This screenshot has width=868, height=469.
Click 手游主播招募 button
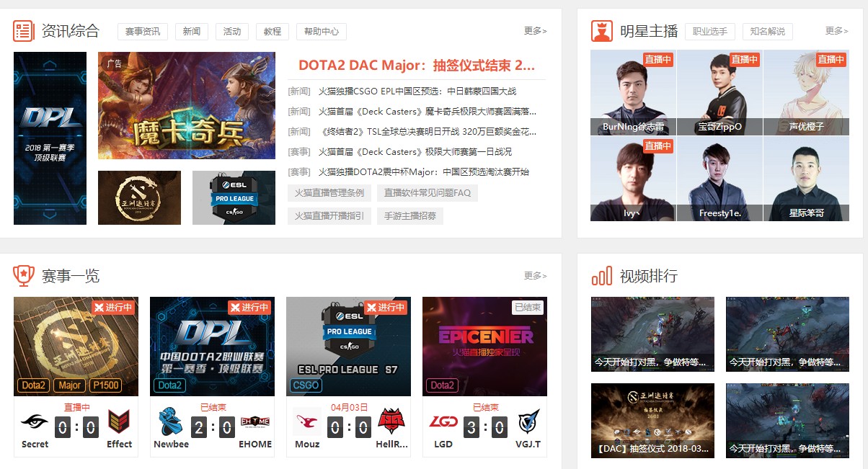tap(410, 215)
